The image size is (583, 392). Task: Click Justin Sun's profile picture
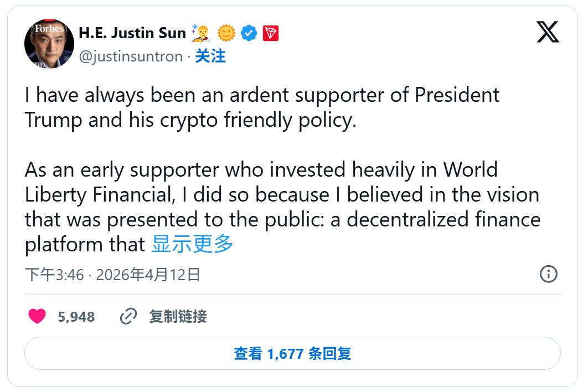point(49,43)
